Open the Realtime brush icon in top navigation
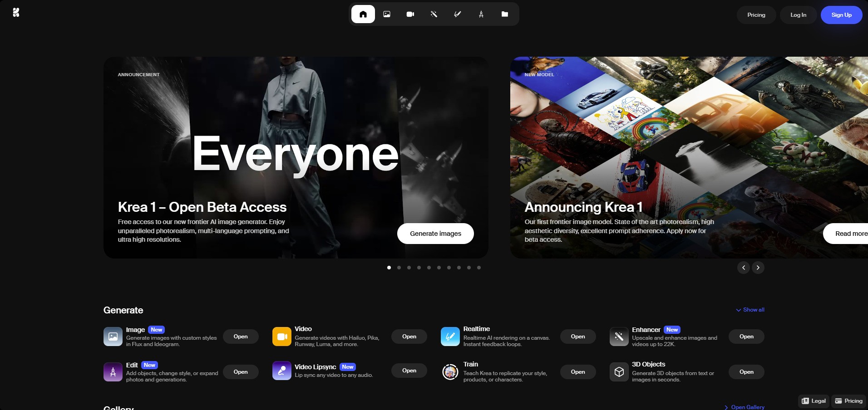 coord(458,14)
